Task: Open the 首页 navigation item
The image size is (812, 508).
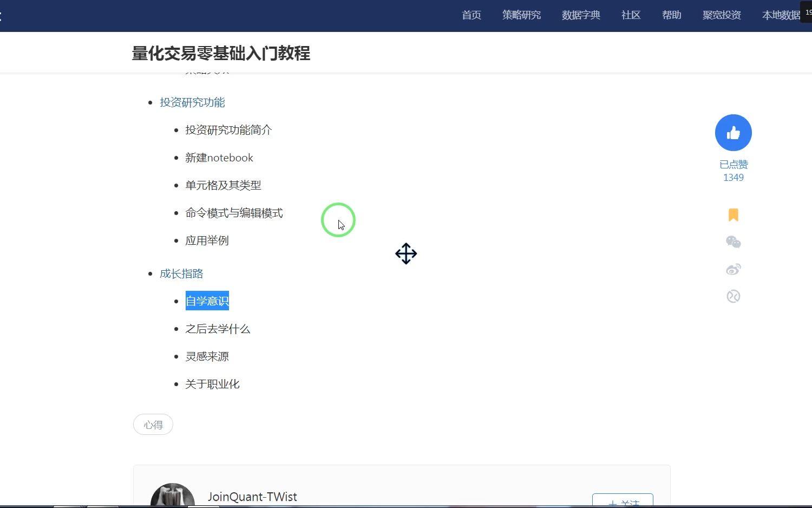Action: click(471, 15)
